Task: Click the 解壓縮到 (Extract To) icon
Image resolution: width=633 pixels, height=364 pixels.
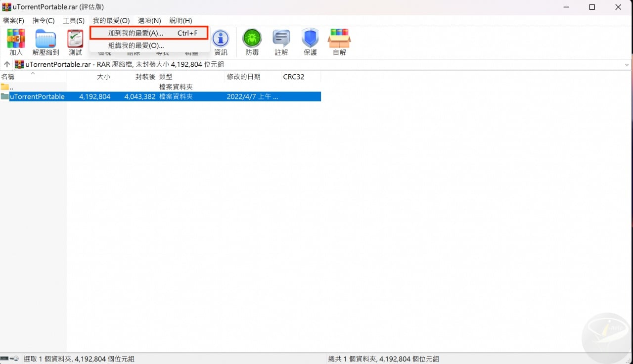Action: [x=45, y=42]
